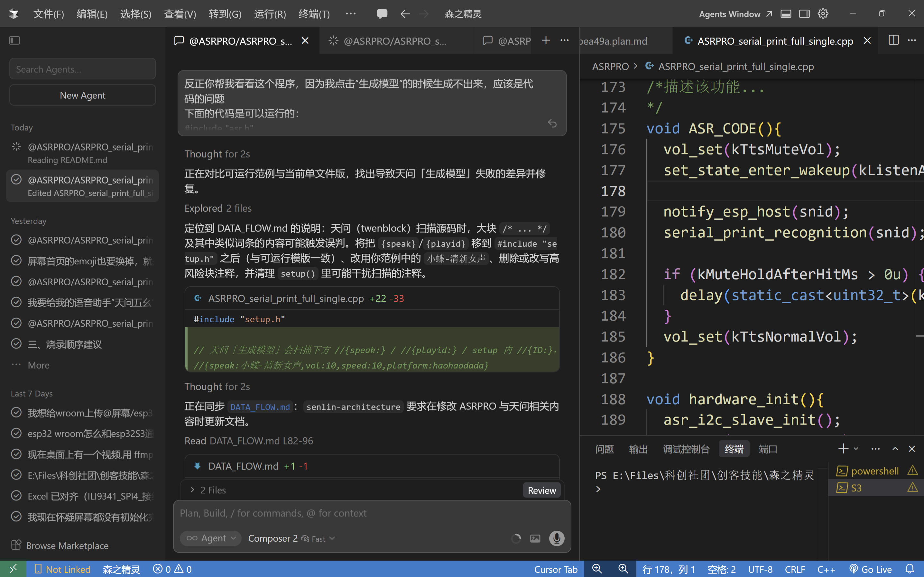The height and width of the screenshot is (577, 924).
Task: Switch to the 问题 panel tab
Action: coord(604,449)
